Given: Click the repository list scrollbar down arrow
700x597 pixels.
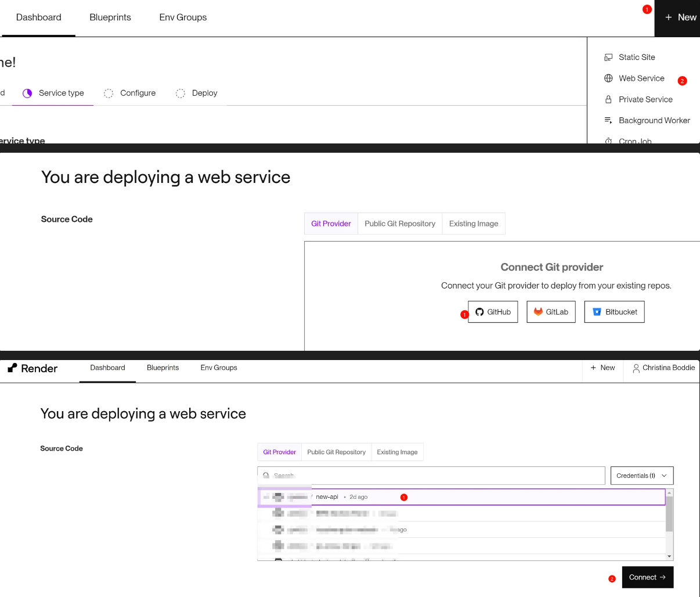Looking at the screenshot, I should pos(669,556).
